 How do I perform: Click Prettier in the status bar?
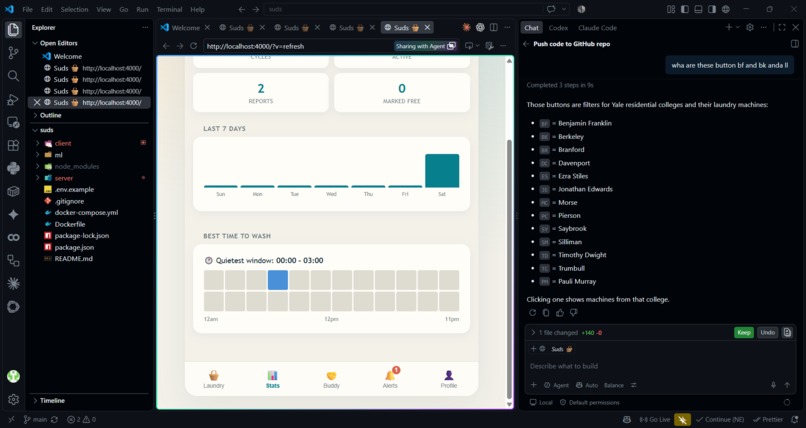click(x=768, y=419)
